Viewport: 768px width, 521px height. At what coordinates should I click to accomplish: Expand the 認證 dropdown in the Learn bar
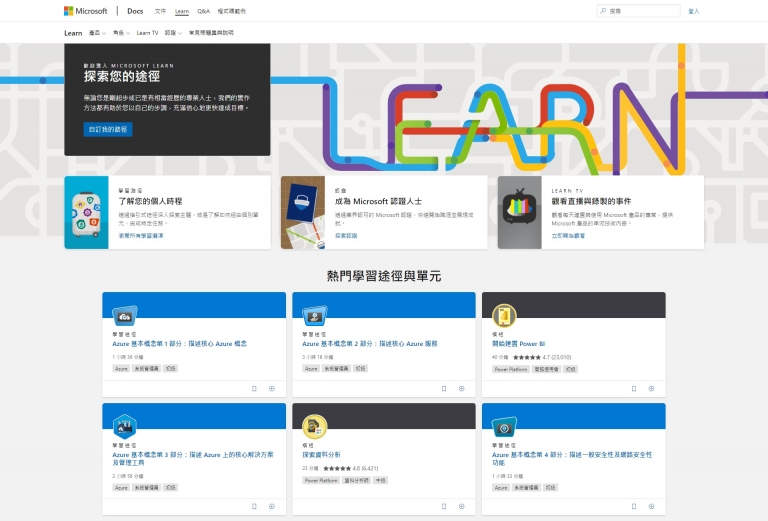[x=173, y=33]
